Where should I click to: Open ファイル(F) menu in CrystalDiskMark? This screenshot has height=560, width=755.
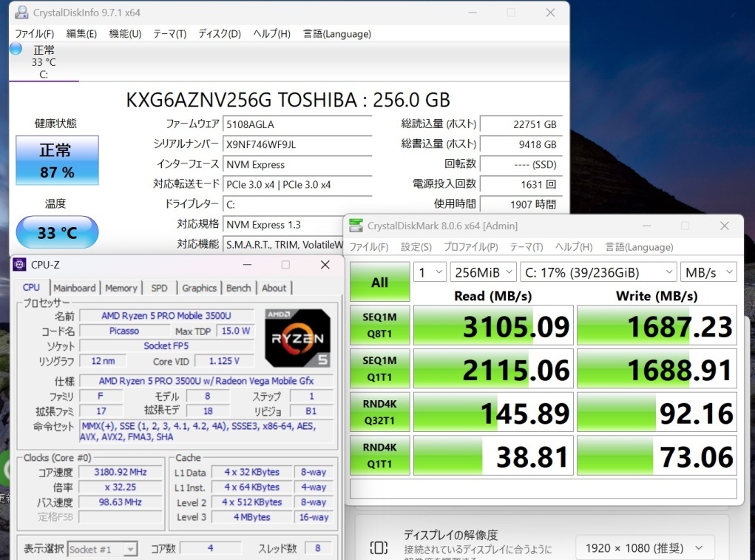tap(369, 247)
